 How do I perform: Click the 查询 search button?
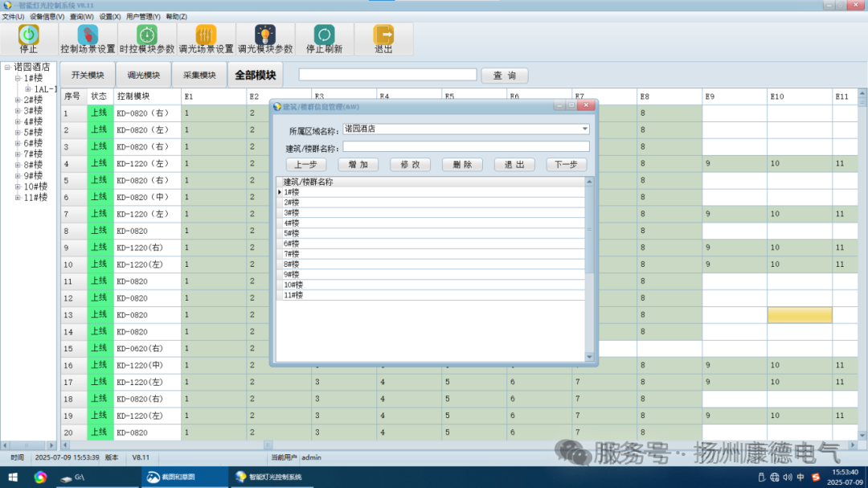[505, 75]
